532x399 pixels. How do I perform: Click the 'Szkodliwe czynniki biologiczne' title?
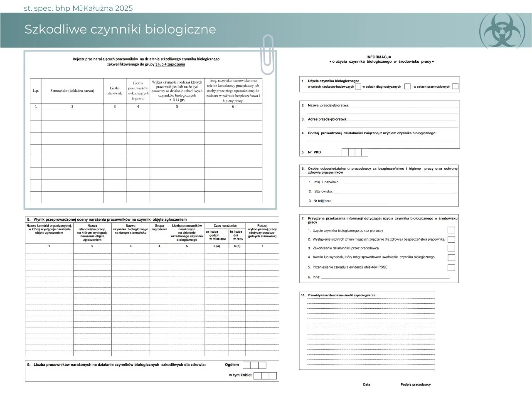coord(120,30)
